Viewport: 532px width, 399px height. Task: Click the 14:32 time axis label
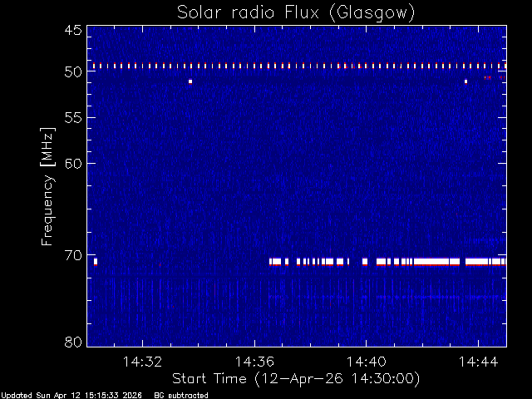(142, 362)
